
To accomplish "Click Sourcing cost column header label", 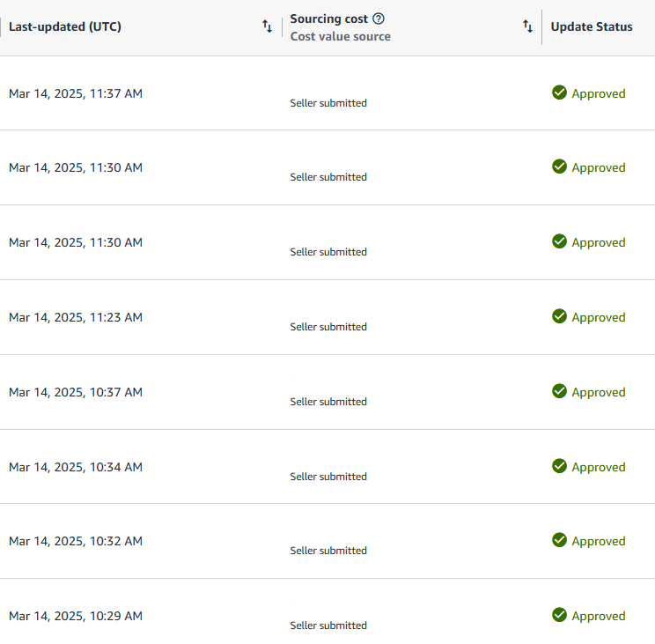I will (x=328, y=19).
